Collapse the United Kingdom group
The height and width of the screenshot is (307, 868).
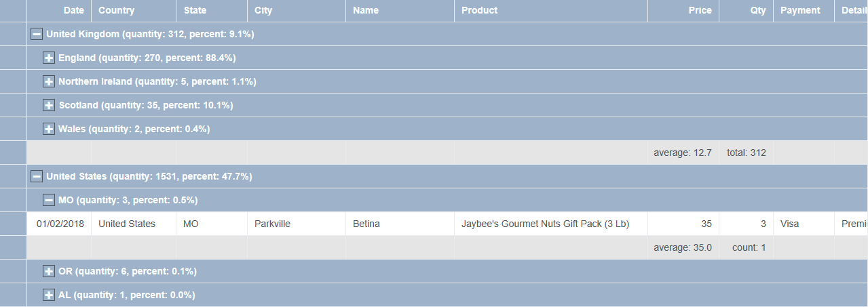click(37, 34)
